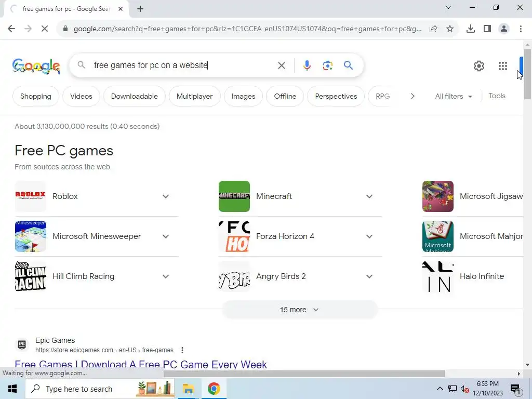This screenshot has height=399, width=532.
Task: Click the Minecraft game thumbnail
Action: [x=234, y=196]
